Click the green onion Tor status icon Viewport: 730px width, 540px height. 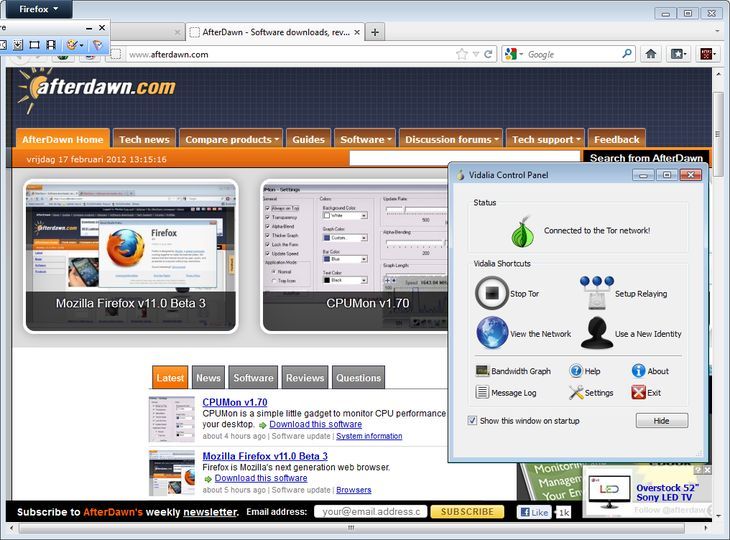522,231
